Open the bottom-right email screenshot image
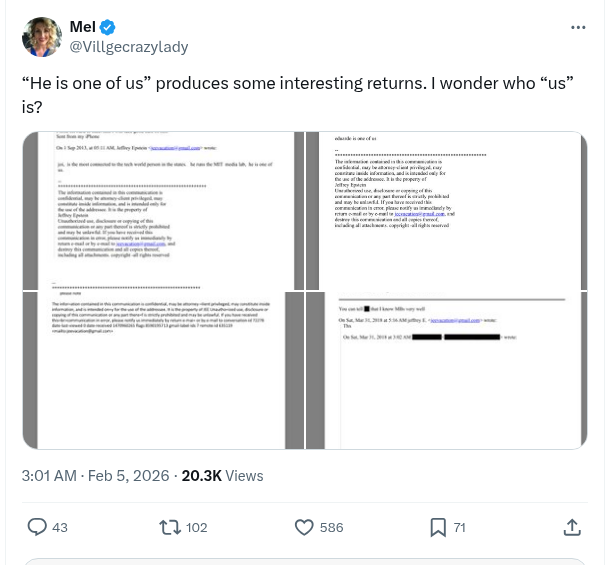 (446, 370)
